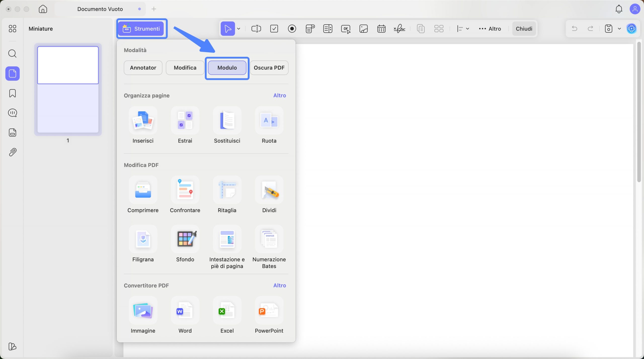Open the Numerazione Bates tool
This screenshot has height=359, width=644.
tap(269, 247)
